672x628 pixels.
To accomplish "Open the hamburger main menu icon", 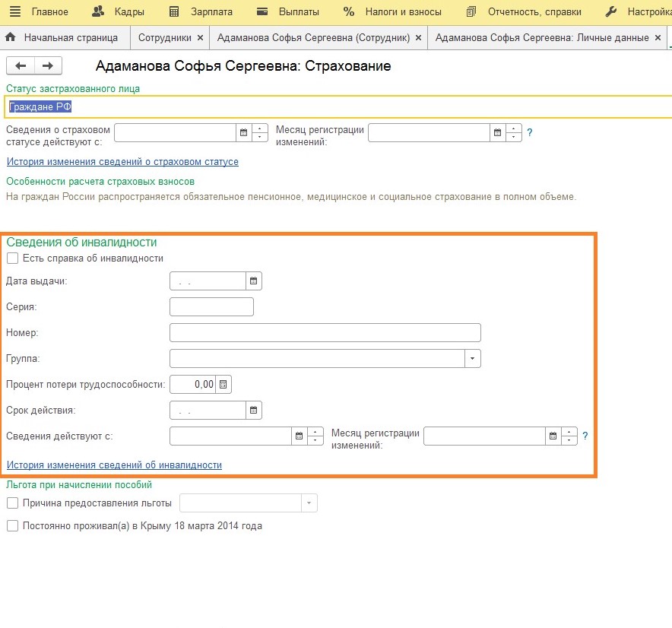I will (14, 11).
